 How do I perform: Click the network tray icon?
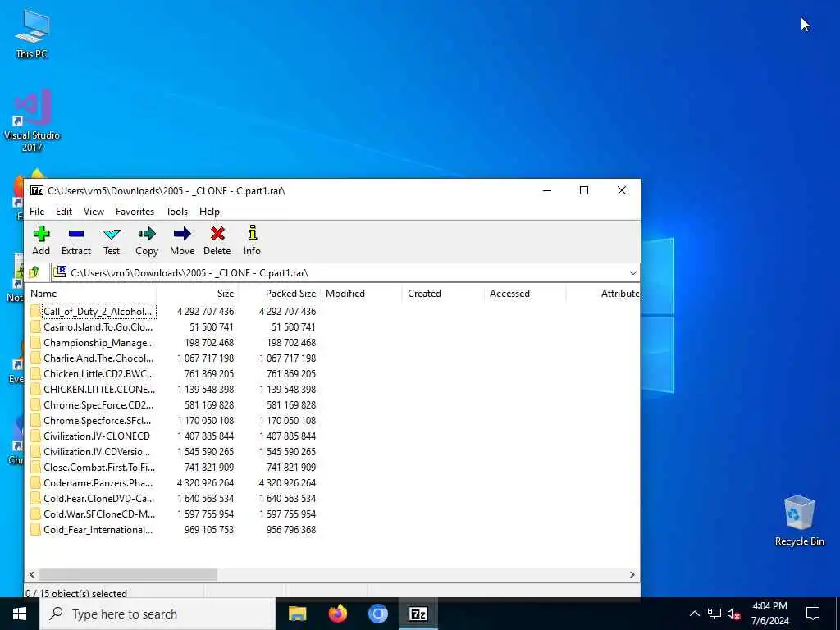(x=714, y=614)
